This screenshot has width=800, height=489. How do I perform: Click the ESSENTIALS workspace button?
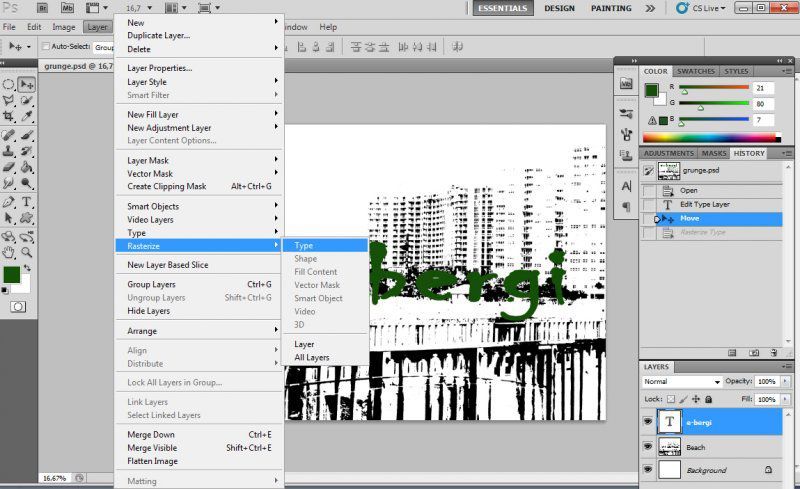tap(503, 8)
